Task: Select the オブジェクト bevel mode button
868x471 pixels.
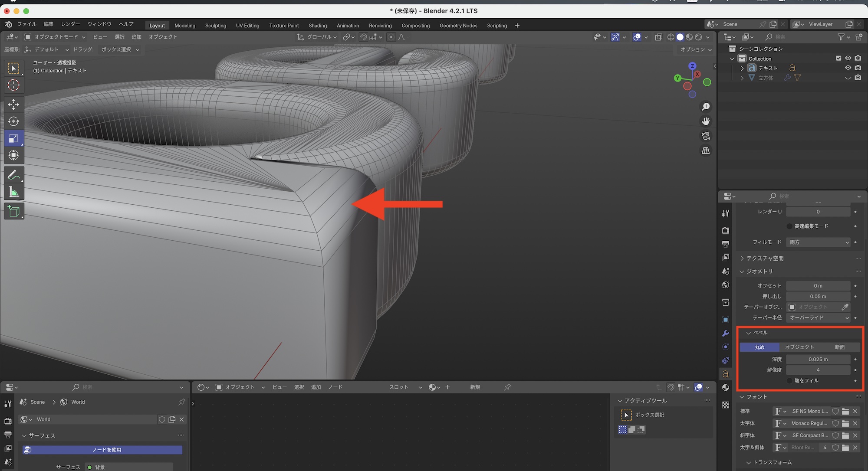Action: 799,347
